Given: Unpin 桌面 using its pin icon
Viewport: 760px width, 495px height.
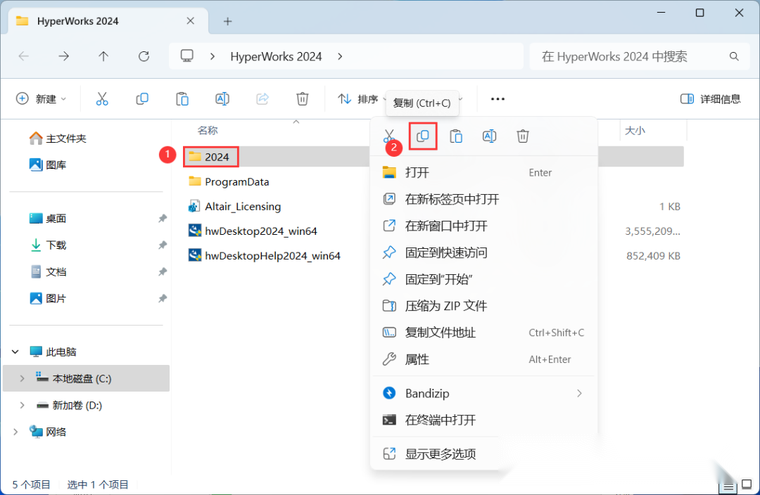Looking at the screenshot, I should (x=162, y=219).
